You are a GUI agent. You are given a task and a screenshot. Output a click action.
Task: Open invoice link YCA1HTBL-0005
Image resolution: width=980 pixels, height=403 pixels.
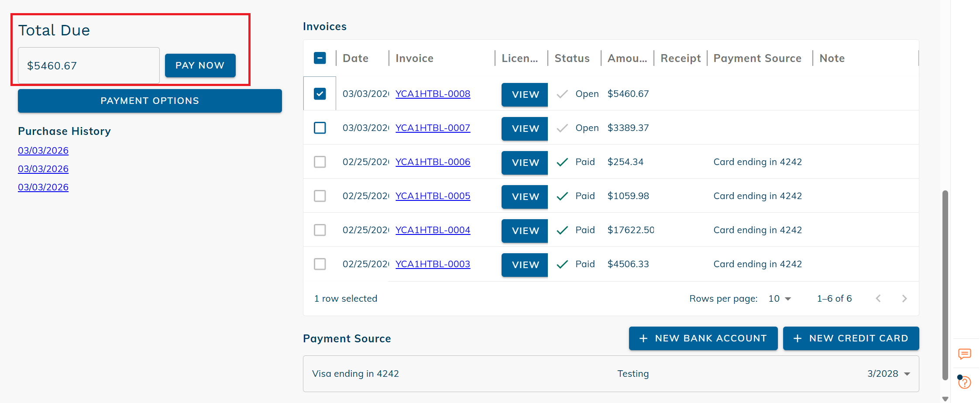pyautogui.click(x=433, y=196)
